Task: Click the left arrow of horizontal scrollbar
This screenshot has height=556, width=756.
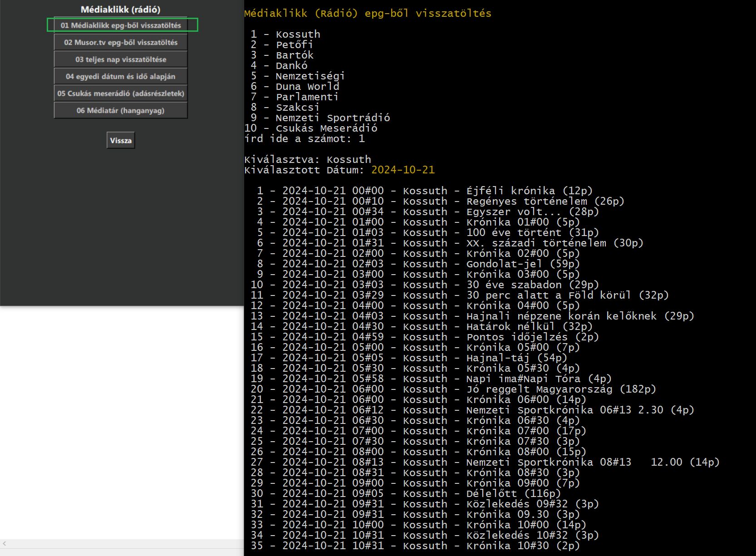Action: point(5,543)
